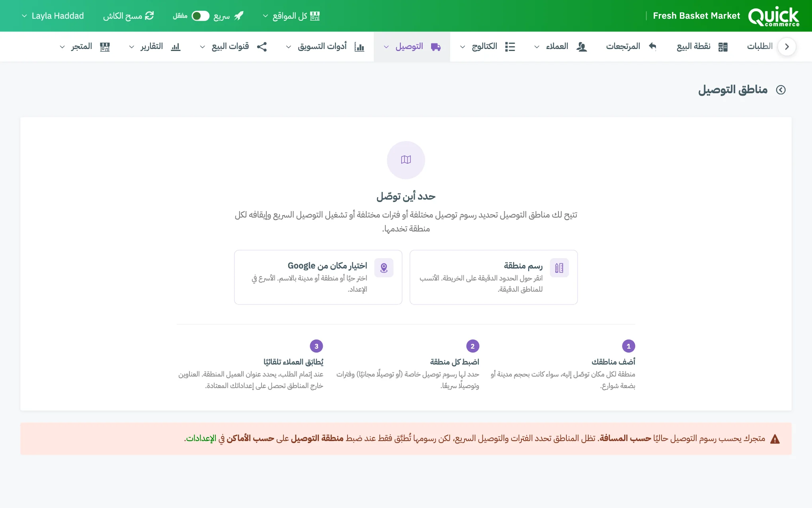Open the المرتجعات returns menu item
The image size is (812, 508).
(631, 47)
